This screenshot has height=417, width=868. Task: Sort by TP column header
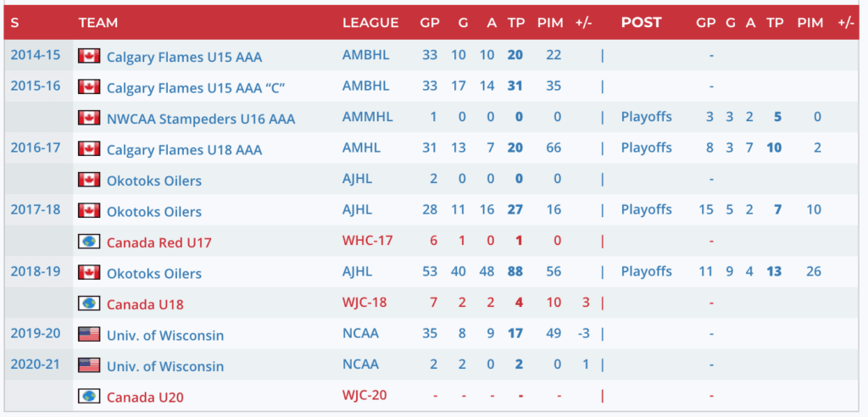(515, 23)
